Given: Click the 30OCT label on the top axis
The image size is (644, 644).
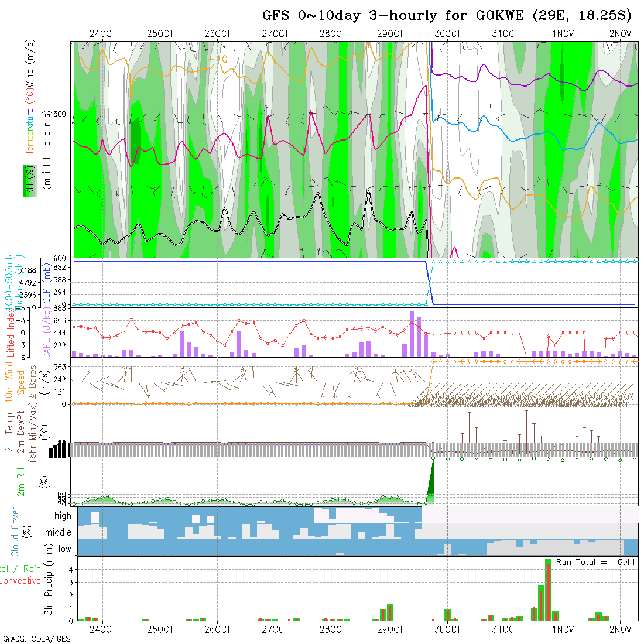Looking at the screenshot, I should coord(448,34).
